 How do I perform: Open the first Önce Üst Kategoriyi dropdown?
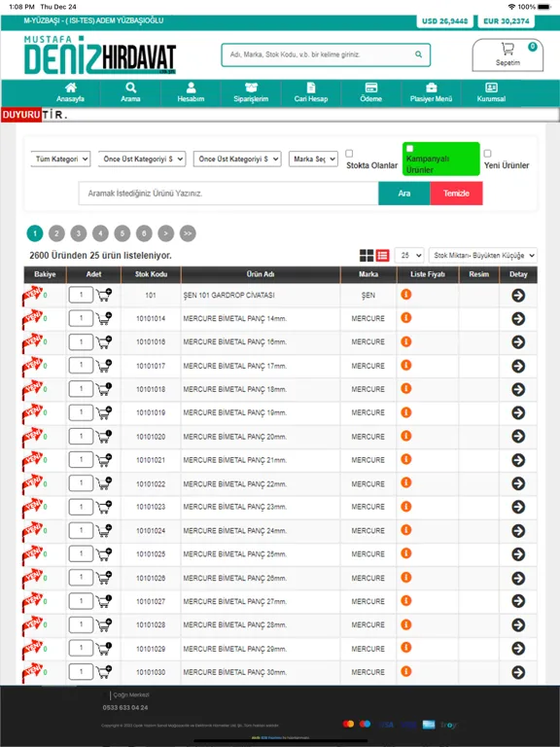(142, 160)
